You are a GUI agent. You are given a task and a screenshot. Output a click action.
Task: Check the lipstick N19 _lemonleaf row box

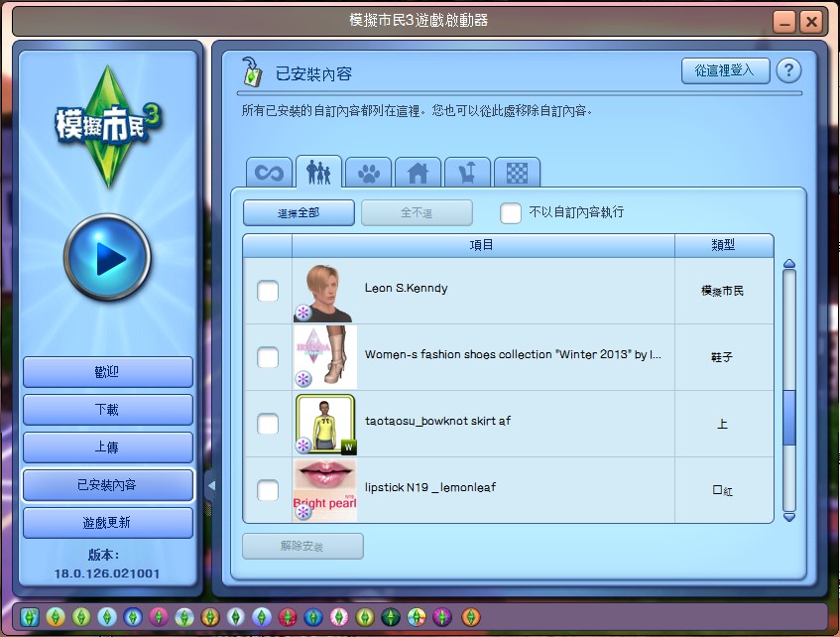point(268,490)
